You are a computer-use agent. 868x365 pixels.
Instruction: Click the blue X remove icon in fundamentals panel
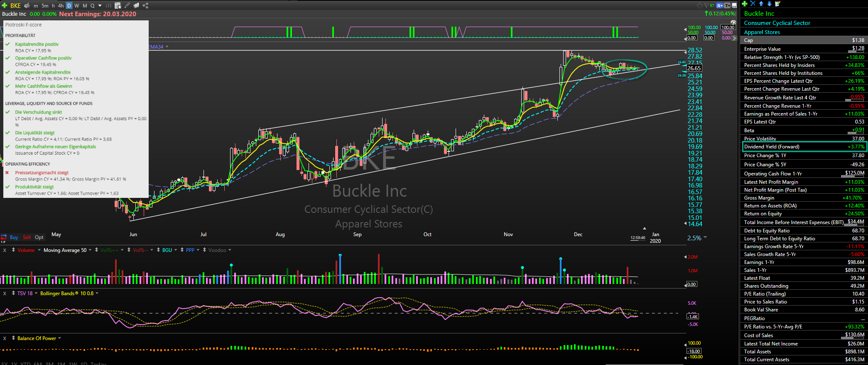(x=753, y=4)
